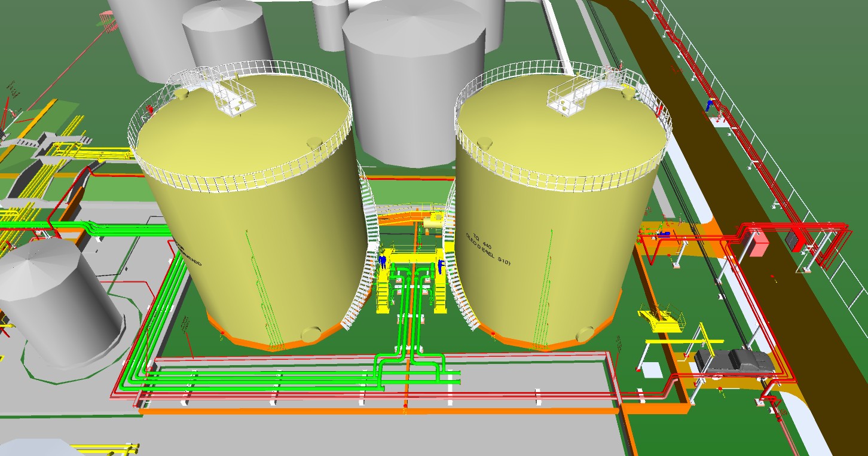Select the roof nozzle on the left tank
The height and width of the screenshot is (456, 868).
[314, 142]
